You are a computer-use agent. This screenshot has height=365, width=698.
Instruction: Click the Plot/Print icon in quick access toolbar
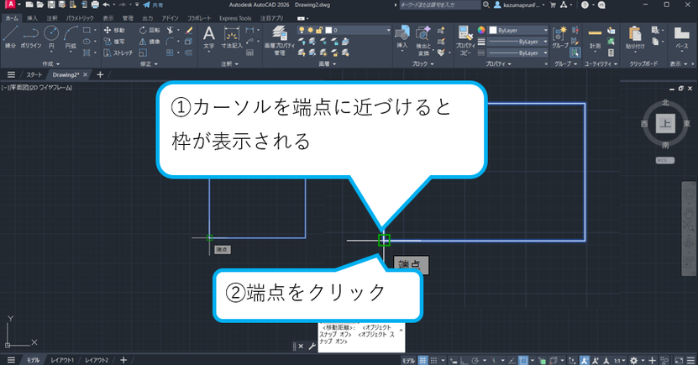[x=95, y=5]
